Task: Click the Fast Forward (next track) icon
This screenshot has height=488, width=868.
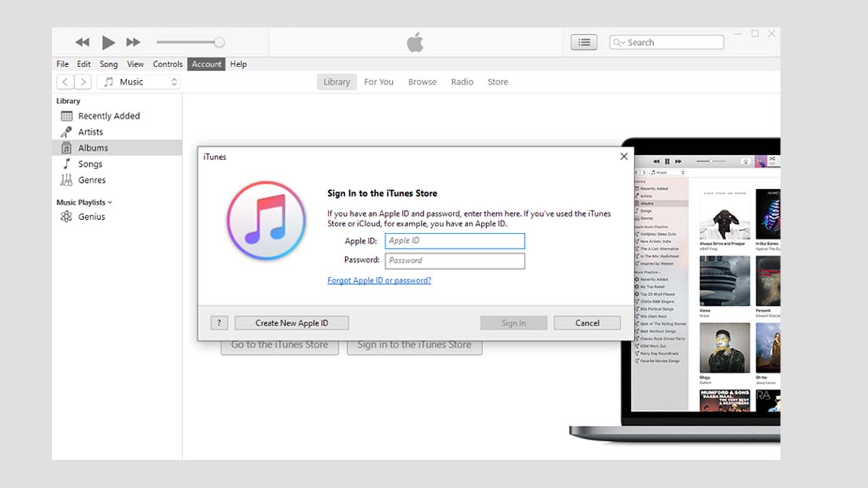Action: [133, 43]
